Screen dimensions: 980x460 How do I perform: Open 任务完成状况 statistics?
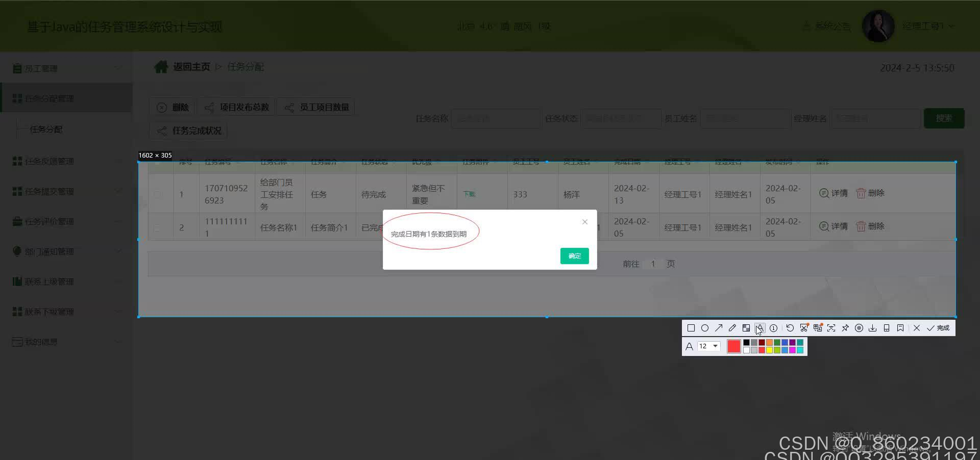coord(189,131)
